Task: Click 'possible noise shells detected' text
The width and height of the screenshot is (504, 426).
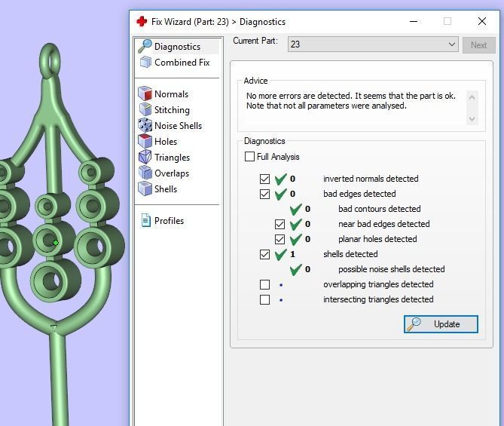Action: point(392,269)
